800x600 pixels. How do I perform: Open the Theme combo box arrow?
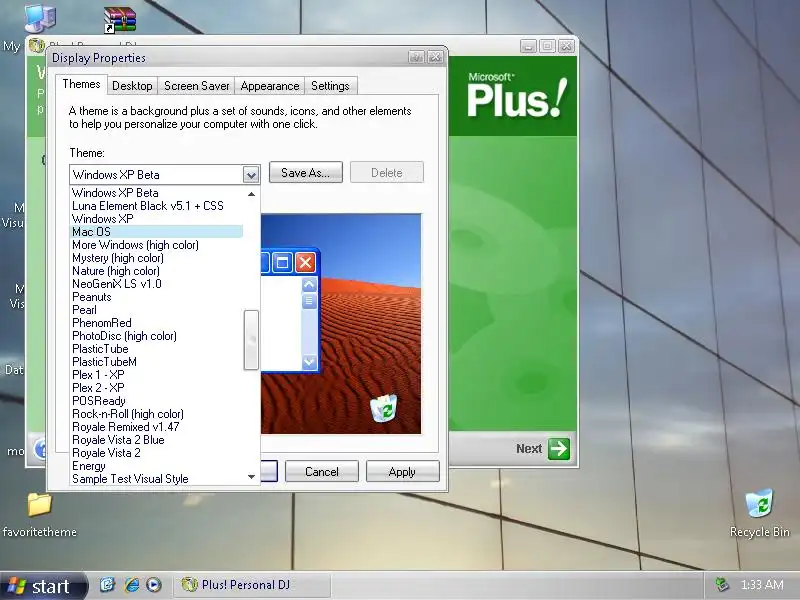pos(251,175)
